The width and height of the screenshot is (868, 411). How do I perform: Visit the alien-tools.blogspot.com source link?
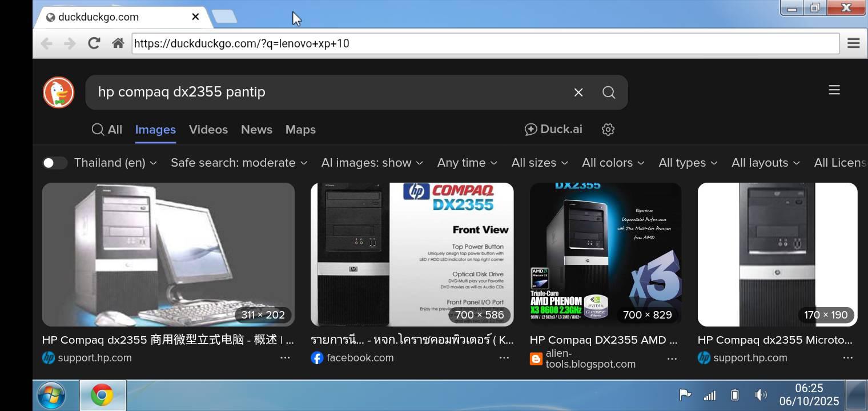[590, 359]
